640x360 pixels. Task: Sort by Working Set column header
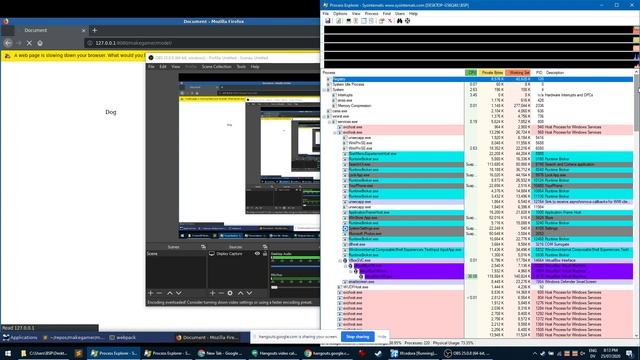pos(518,73)
